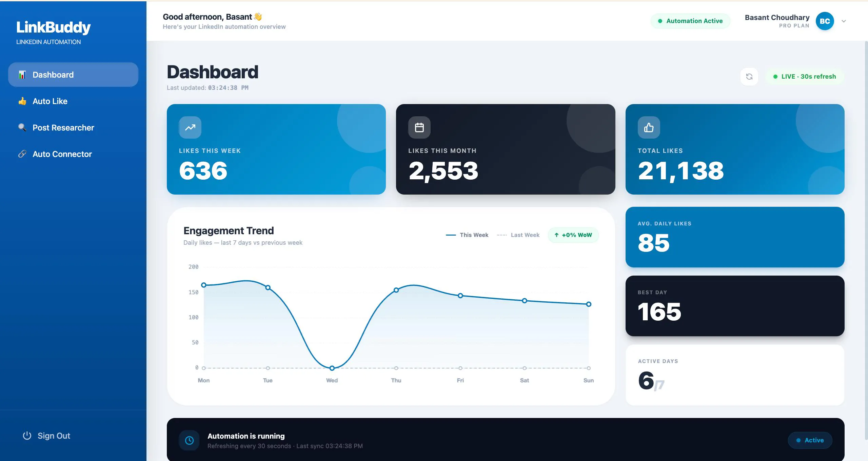Click the Tue data point on trend line

pos(268,288)
